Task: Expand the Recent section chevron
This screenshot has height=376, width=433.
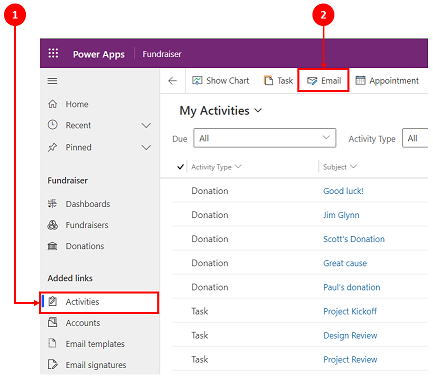Action: coord(146,125)
